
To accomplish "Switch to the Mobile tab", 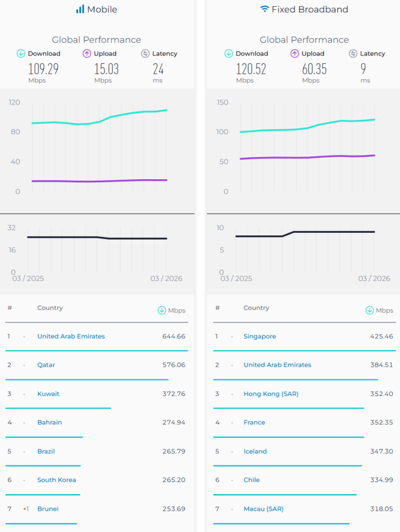I will [96, 9].
